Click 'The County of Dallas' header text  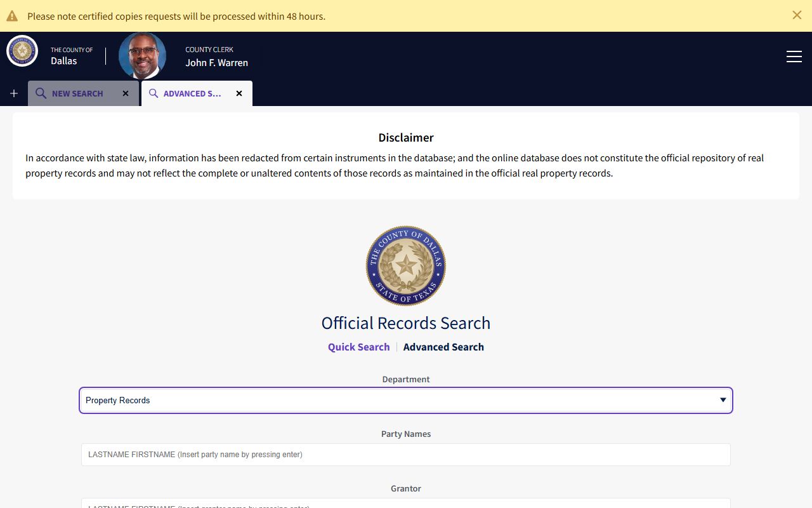click(x=72, y=55)
